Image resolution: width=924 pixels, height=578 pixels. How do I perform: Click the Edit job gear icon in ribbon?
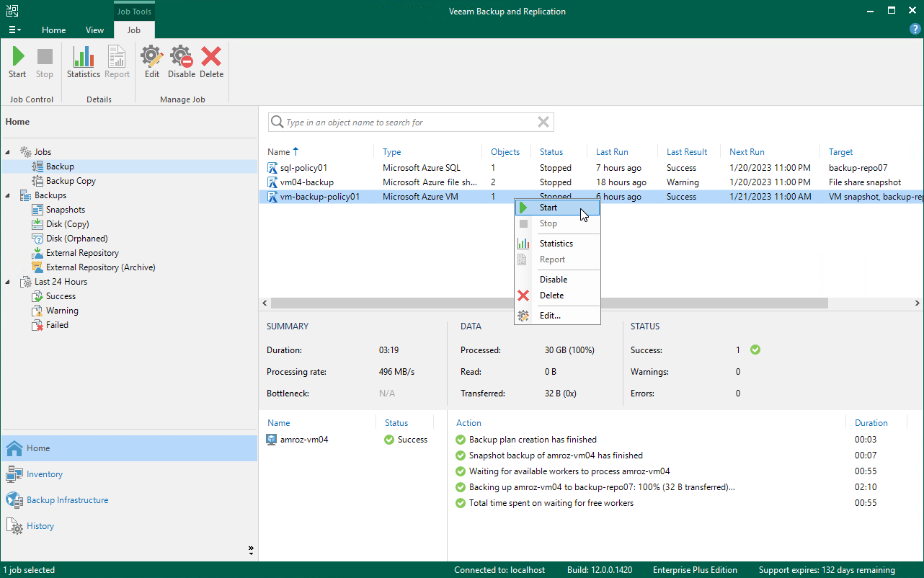[x=152, y=57]
